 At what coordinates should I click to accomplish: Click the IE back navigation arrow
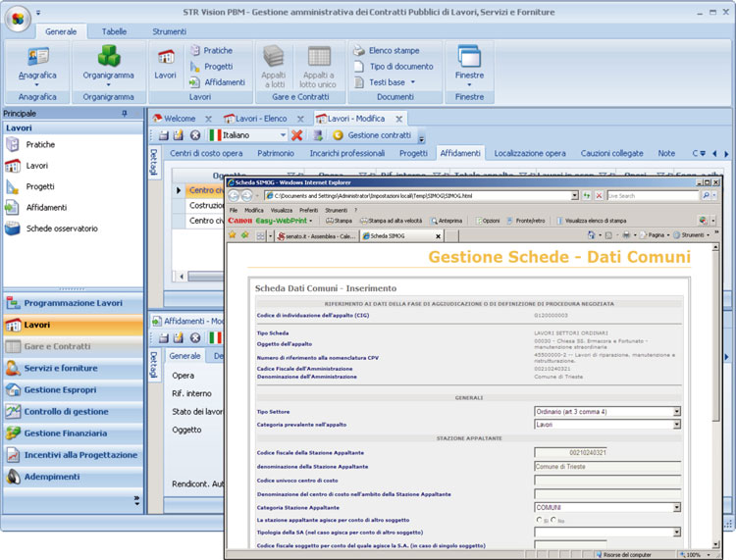[236, 196]
